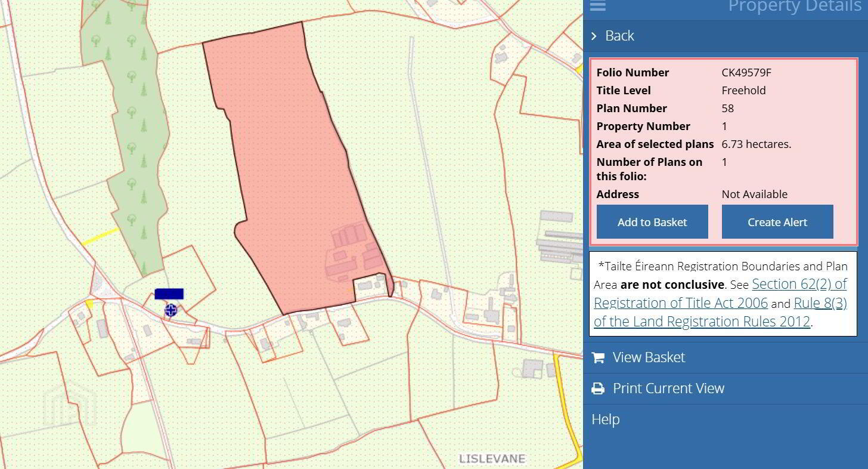The image size is (868, 469).
Task: Click the Folio Number field label
Action: [633, 73]
